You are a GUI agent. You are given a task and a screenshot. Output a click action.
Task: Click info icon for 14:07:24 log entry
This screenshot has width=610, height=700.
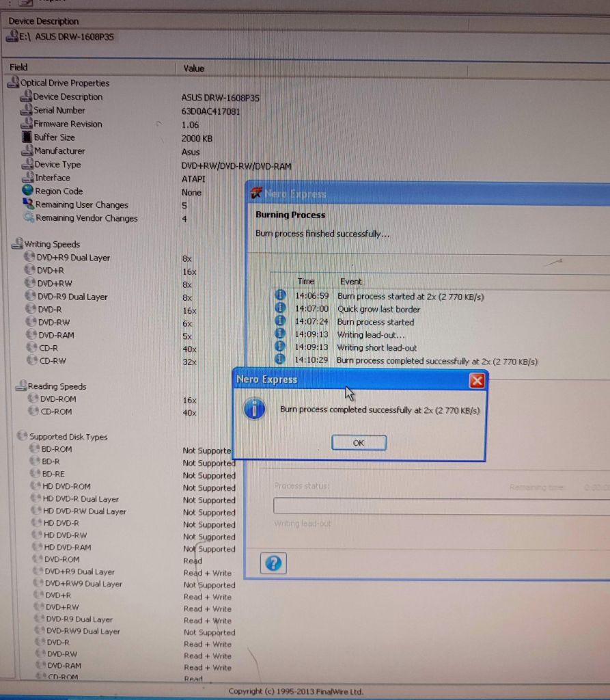280,321
